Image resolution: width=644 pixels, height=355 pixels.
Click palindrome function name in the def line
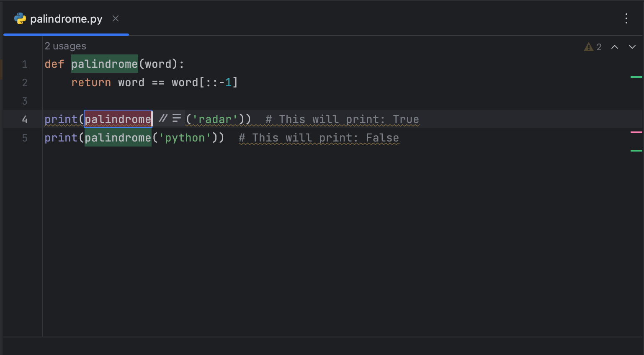click(104, 64)
